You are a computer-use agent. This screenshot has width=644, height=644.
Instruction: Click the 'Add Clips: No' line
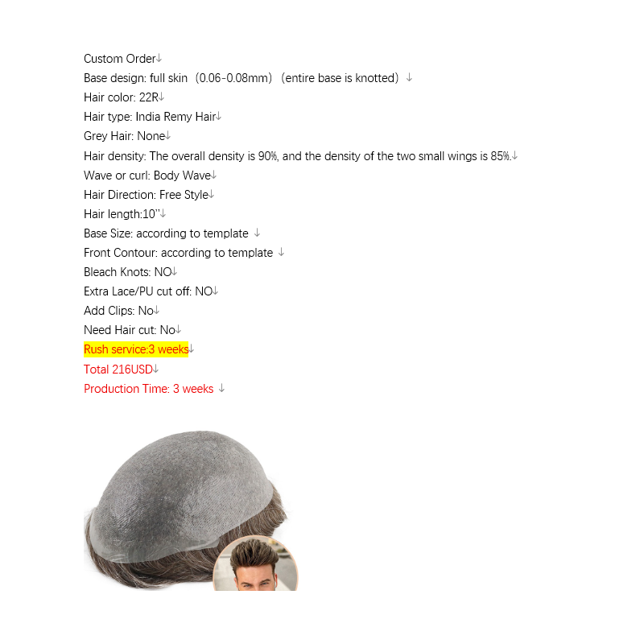coord(118,311)
